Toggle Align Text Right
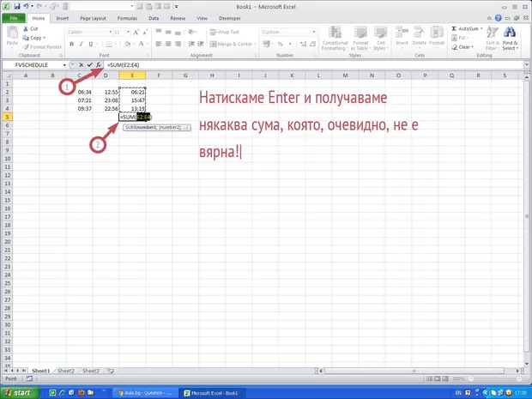The width and height of the screenshot is (532, 399). click(178, 44)
